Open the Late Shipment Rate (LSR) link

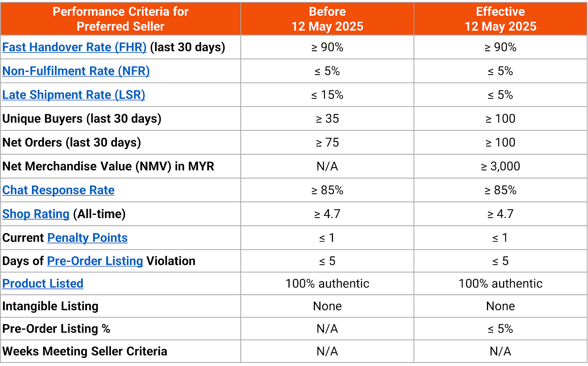pyautogui.click(x=73, y=95)
